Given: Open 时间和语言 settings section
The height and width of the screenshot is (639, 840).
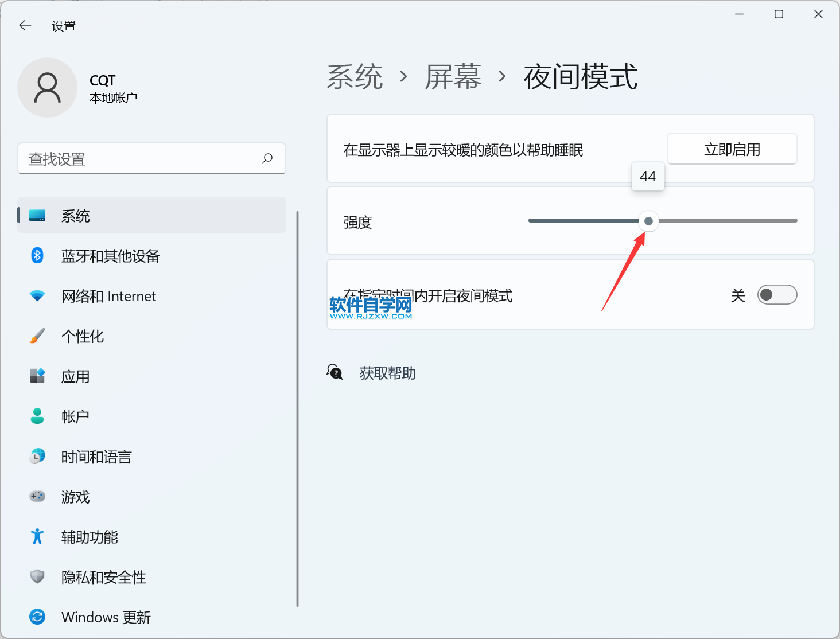Looking at the screenshot, I should (96, 457).
